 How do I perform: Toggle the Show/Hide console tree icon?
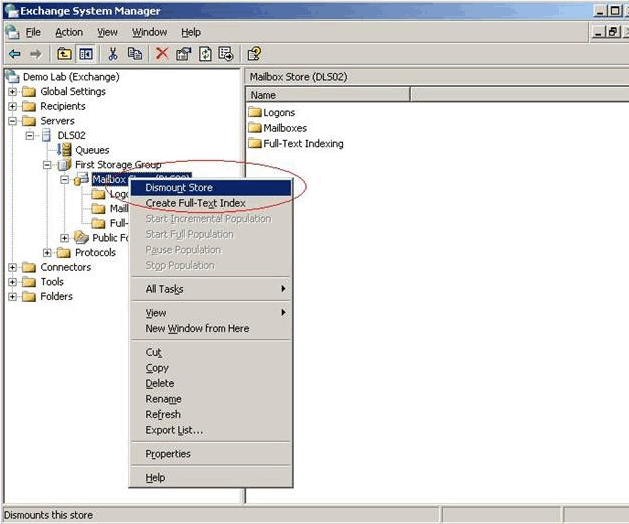[x=85, y=54]
